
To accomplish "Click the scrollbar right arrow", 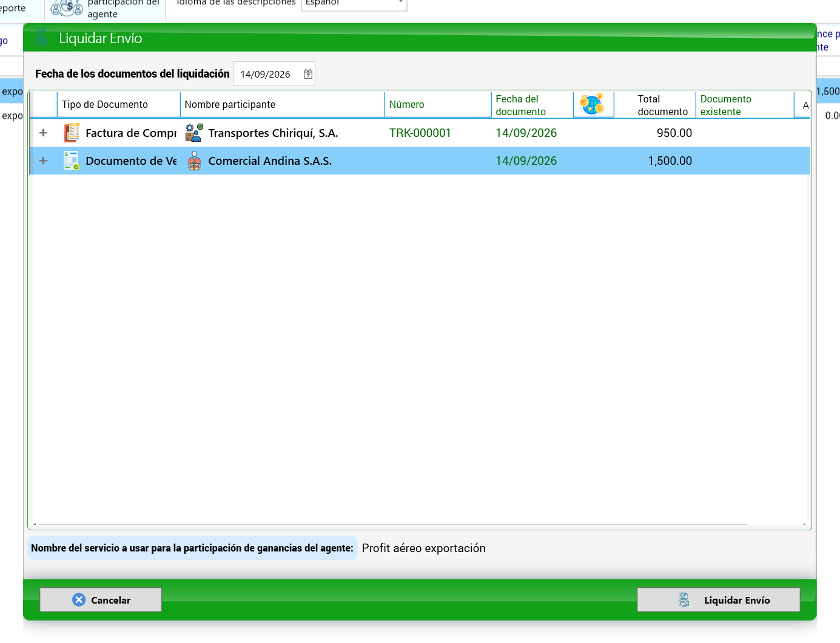I will click(x=805, y=524).
